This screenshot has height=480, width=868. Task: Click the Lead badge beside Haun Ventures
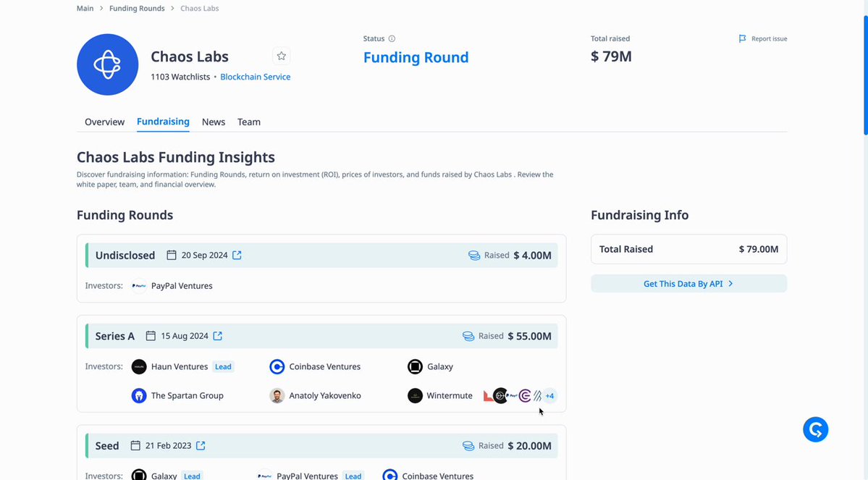pos(223,366)
